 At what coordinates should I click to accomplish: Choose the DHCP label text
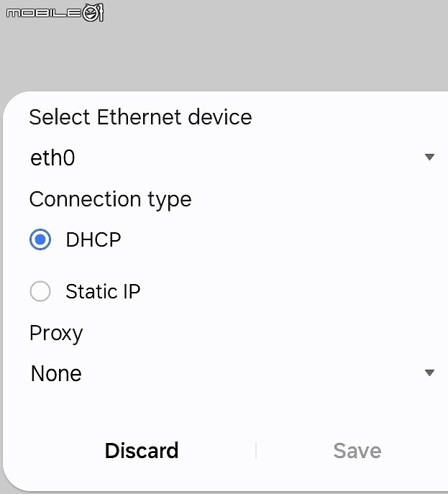[x=93, y=239]
